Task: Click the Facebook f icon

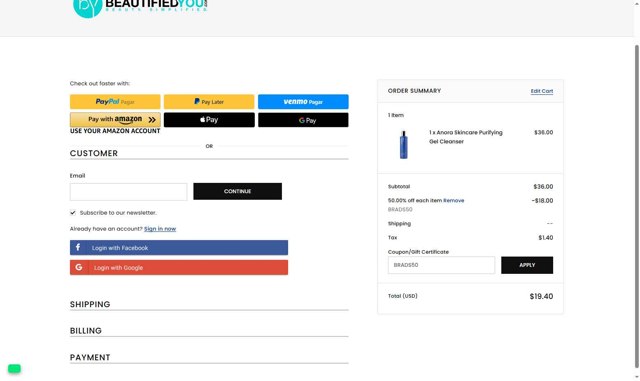Action: (78, 247)
